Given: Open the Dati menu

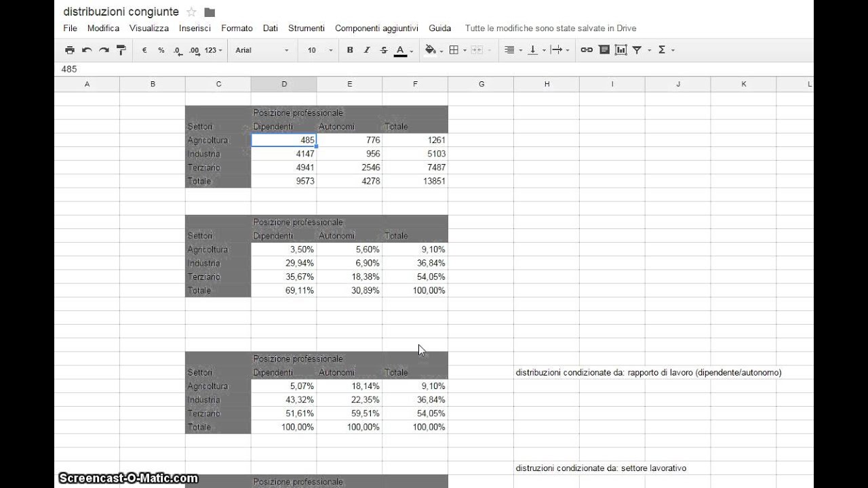Looking at the screenshot, I should (x=271, y=28).
